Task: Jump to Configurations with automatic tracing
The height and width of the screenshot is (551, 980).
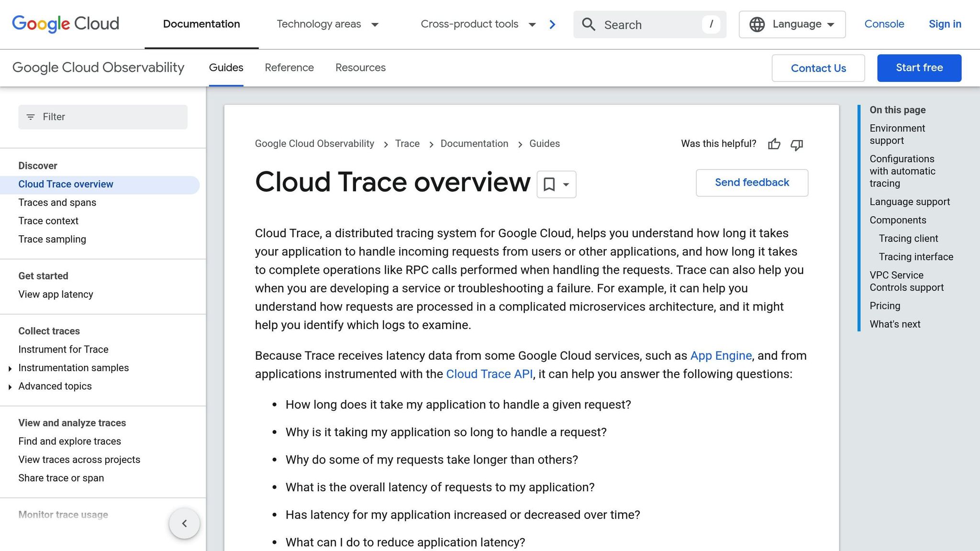Action: (902, 171)
